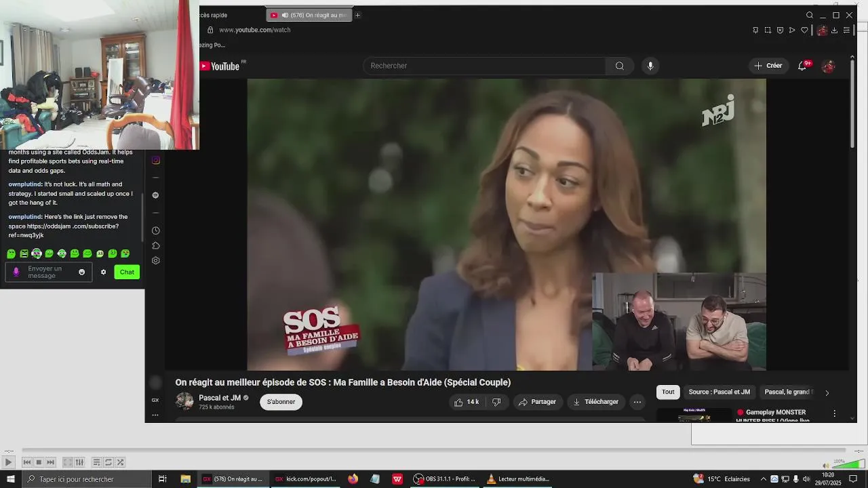Click the Gameplay MONSTER HUNTER video thumbnail
868x488 pixels.
(x=694, y=414)
